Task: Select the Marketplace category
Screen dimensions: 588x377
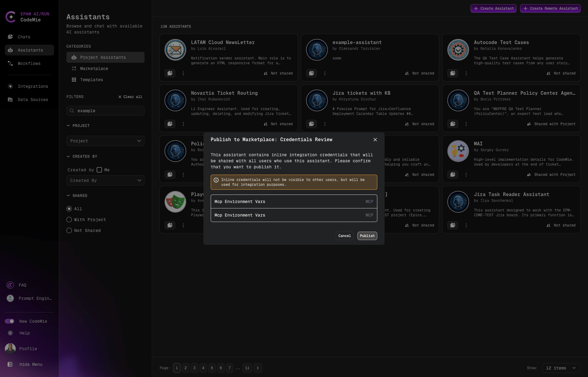Action: pos(94,68)
